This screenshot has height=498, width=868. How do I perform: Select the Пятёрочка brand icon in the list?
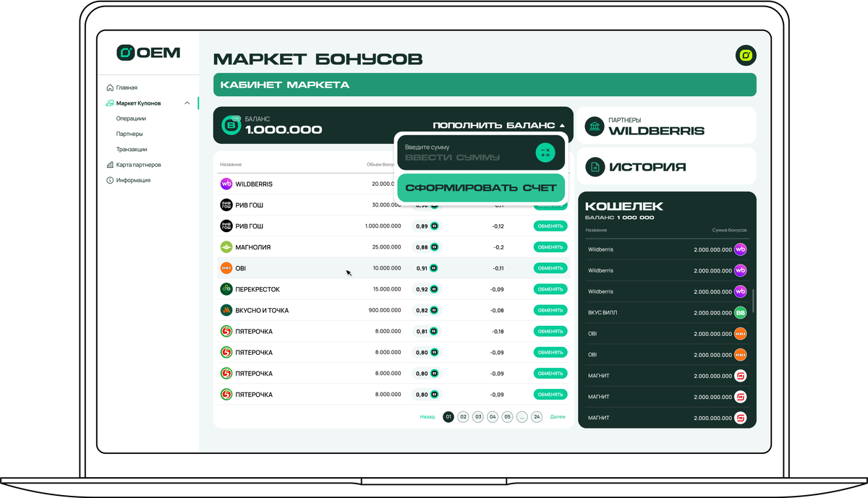(x=226, y=331)
